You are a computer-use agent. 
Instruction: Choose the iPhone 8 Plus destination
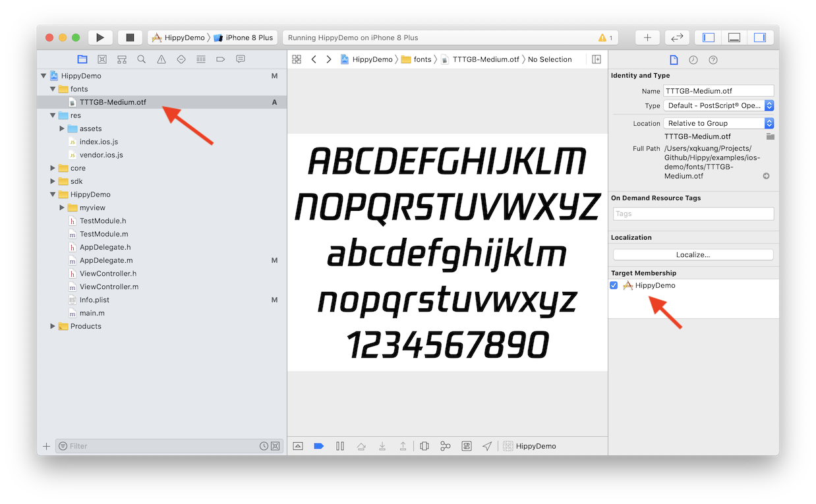pos(243,38)
